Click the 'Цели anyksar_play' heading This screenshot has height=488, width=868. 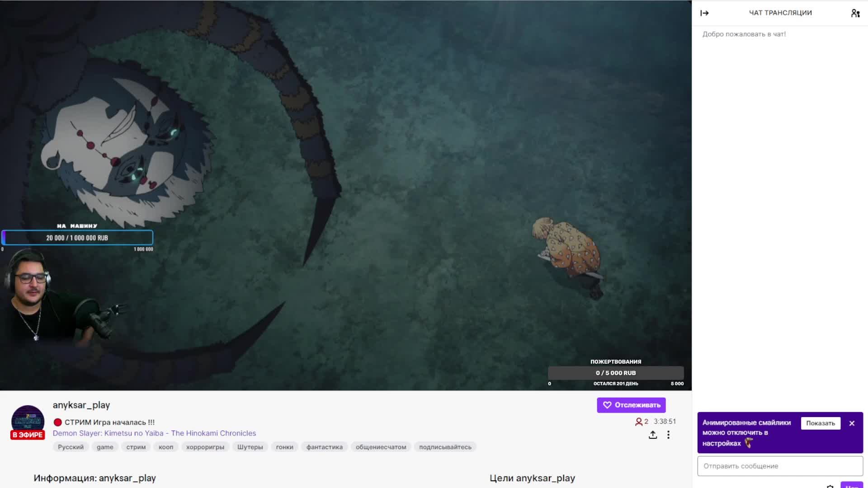click(532, 478)
